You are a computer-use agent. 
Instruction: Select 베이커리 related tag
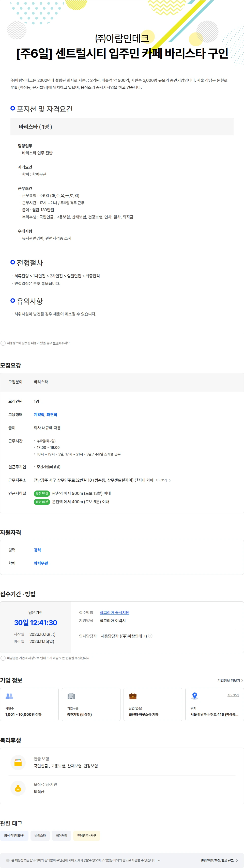tap(62, 836)
